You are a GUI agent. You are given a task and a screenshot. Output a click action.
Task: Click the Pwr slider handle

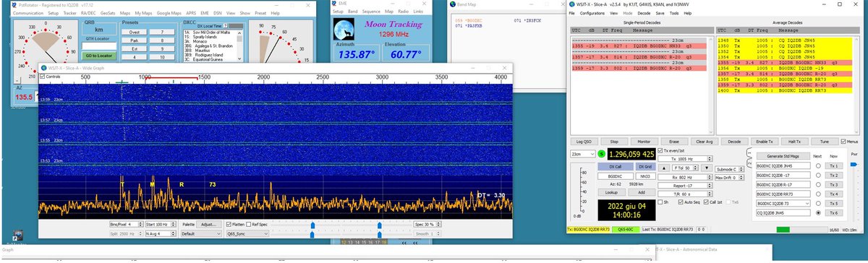(854, 164)
